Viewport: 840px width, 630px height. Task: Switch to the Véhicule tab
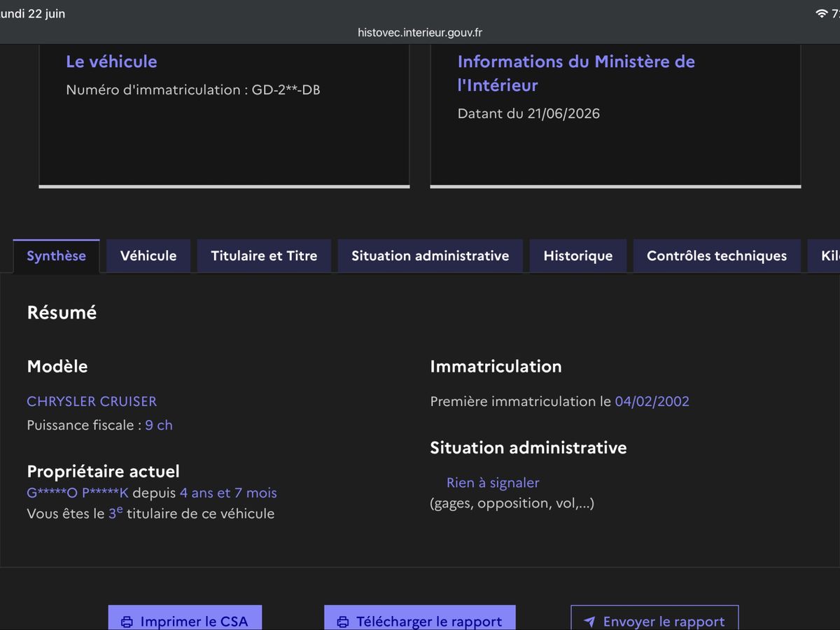pyautogui.click(x=148, y=255)
